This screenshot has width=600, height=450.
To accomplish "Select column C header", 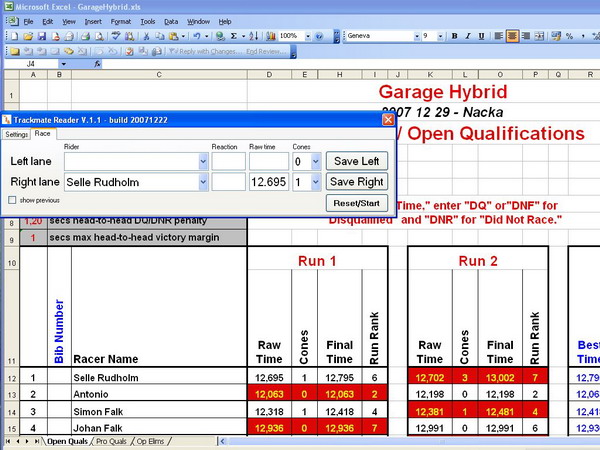I will coord(159,75).
